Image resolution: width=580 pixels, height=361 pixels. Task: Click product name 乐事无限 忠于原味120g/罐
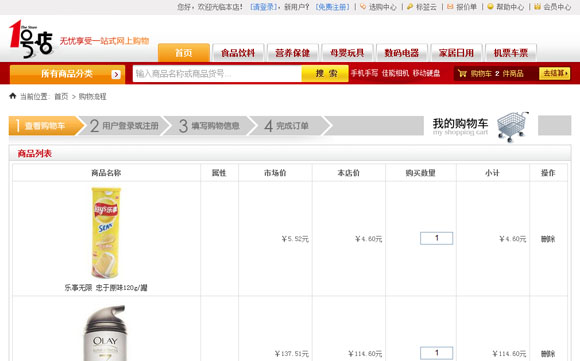(106, 287)
